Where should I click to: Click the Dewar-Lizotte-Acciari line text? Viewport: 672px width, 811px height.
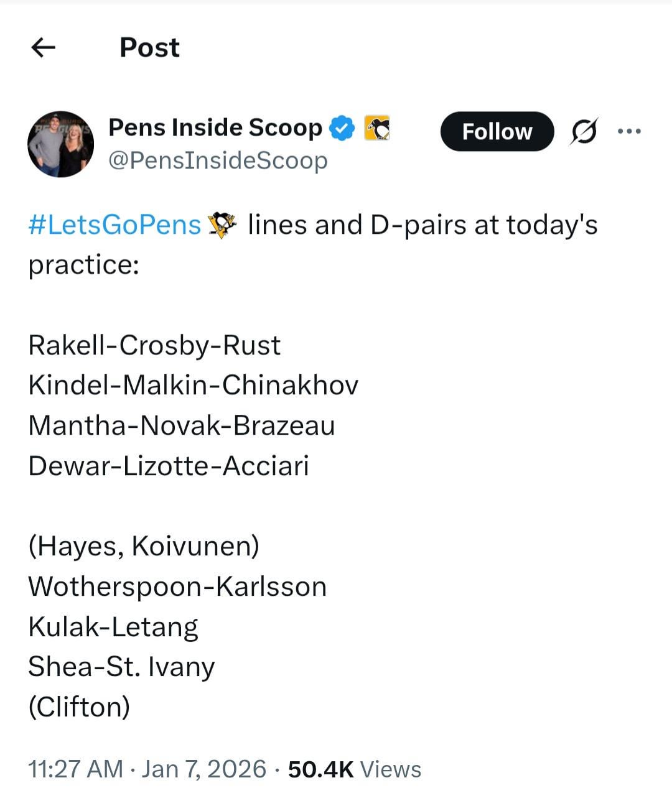pyautogui.click(x=169, y=466)
